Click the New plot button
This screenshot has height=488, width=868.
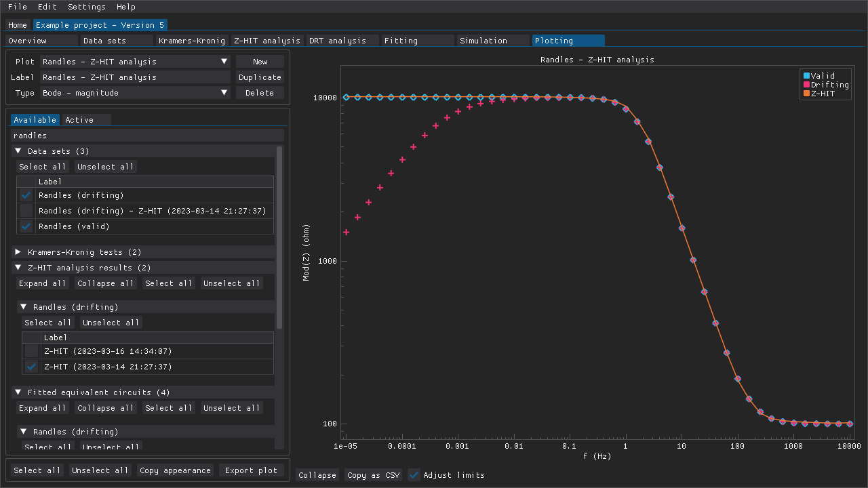click(260, 62)
